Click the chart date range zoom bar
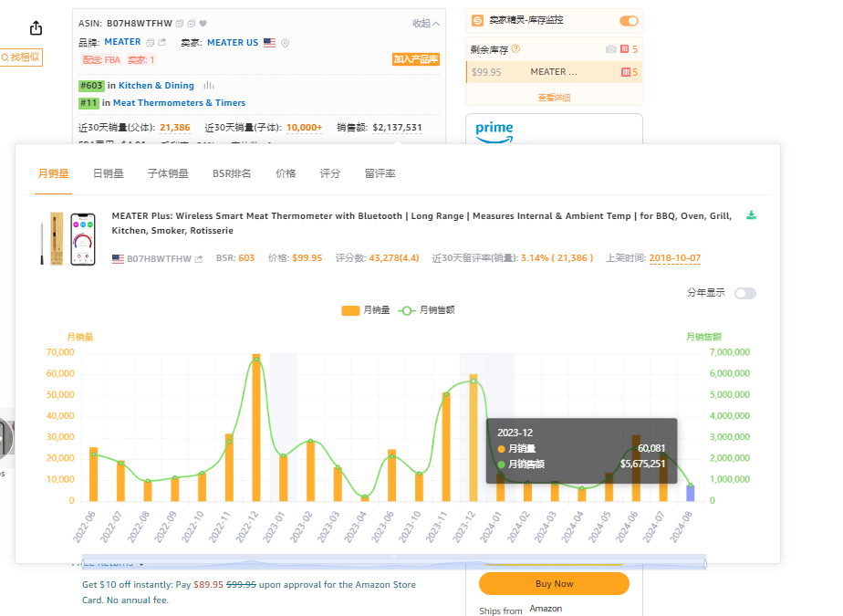Image resolution: width=843 pixels, height=616 pixels. pyautogui.click(x=393, y=563)
